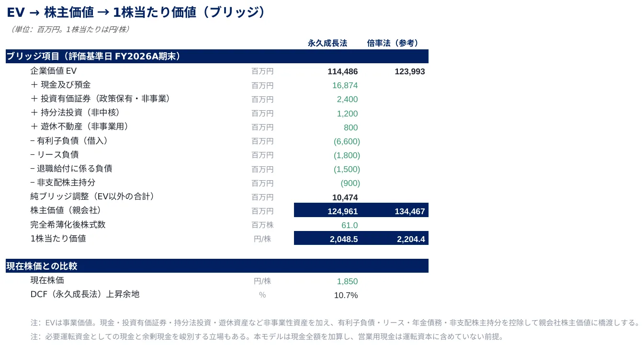Click the net bridge adjustment 10,474
Screen dimensions: 644x346
(x=345, y=197)
